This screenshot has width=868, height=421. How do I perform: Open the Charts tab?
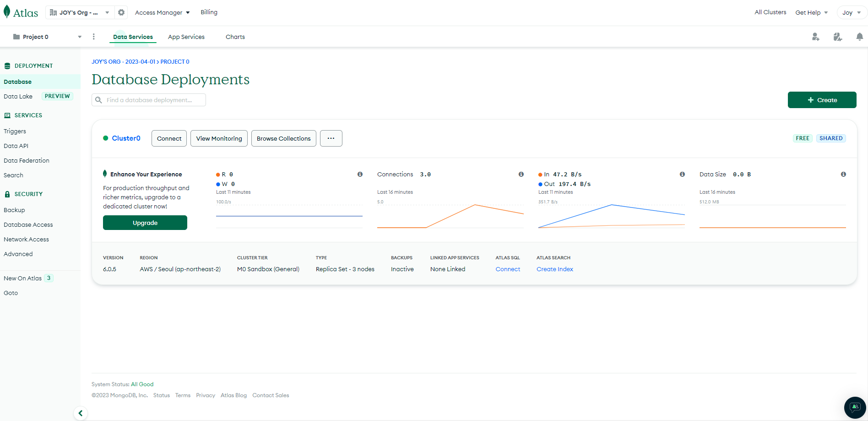[235, 37]
